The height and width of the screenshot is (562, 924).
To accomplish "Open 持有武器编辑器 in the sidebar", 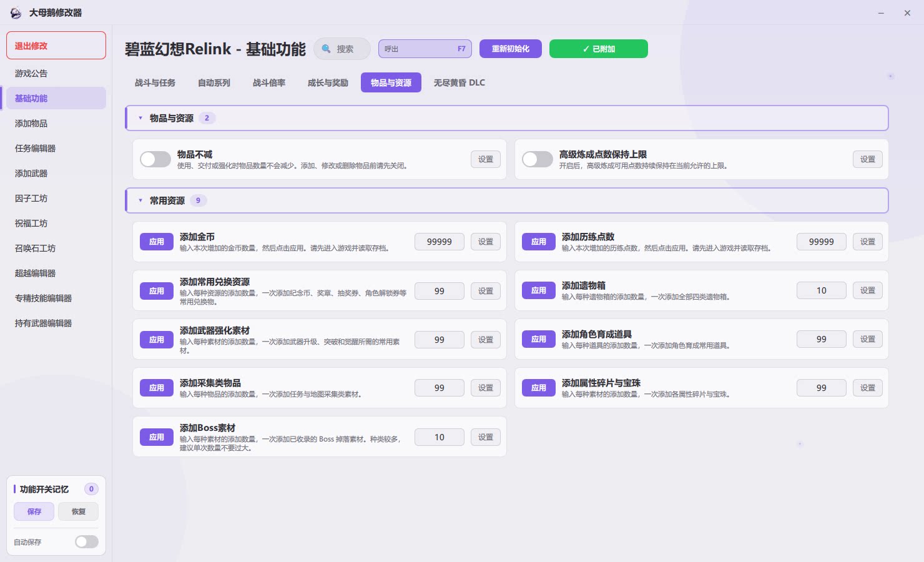I will [x=56, y=323].
